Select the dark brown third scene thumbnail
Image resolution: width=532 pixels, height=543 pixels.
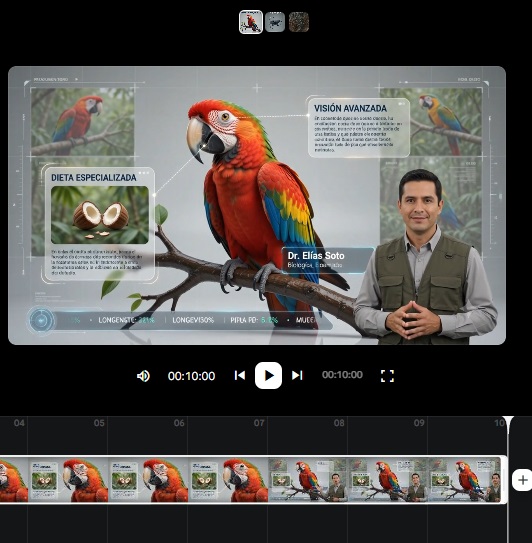[x=299, y=22]
